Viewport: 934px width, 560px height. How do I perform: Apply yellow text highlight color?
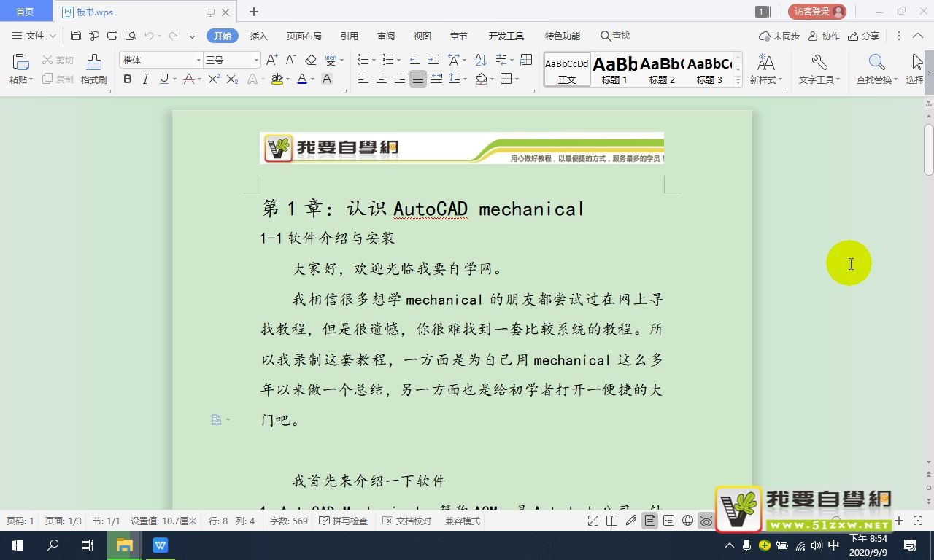tap(277, 79)
